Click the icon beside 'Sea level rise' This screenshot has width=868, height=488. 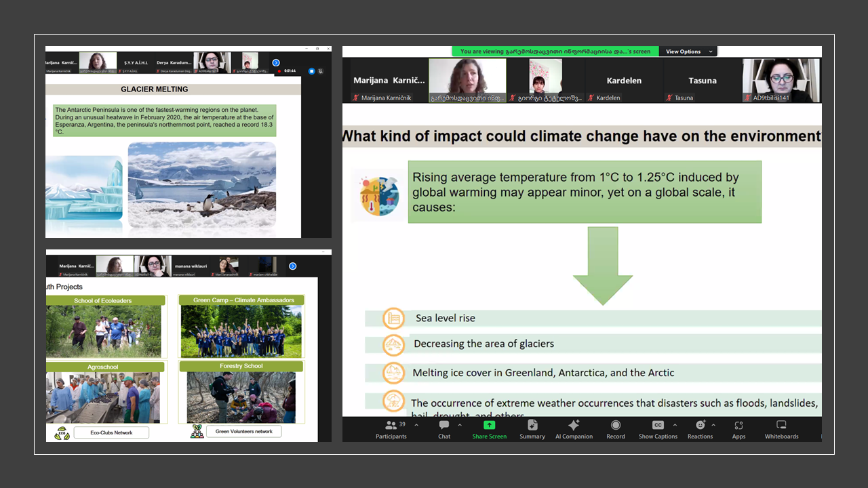pyautogui.click(x=393, y=318)
